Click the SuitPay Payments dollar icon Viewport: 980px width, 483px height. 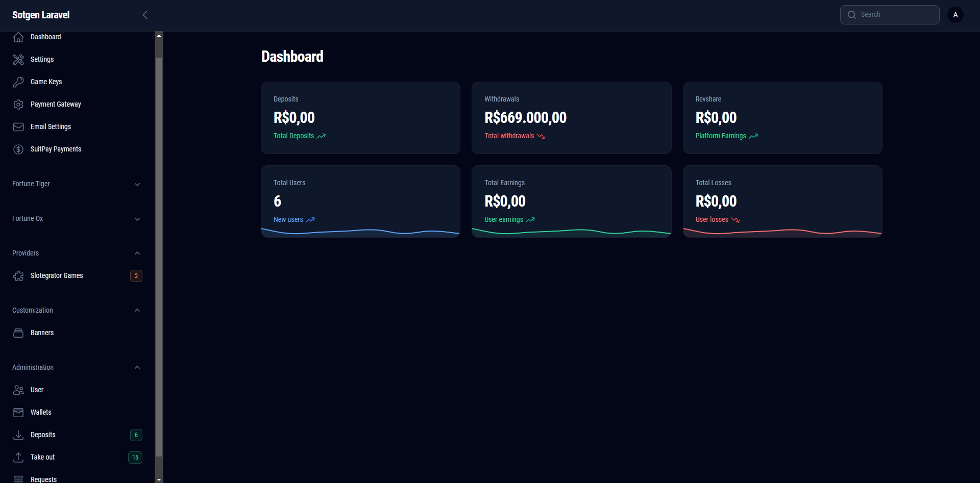pos(18,149)
